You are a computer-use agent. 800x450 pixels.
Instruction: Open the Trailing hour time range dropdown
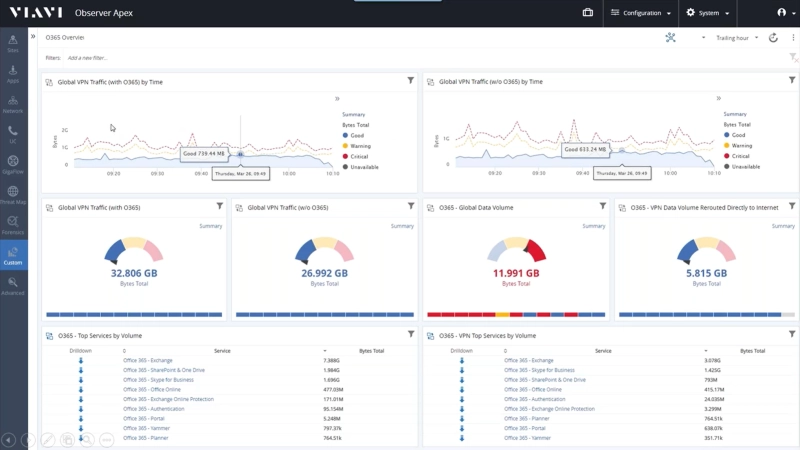point(735,38)
